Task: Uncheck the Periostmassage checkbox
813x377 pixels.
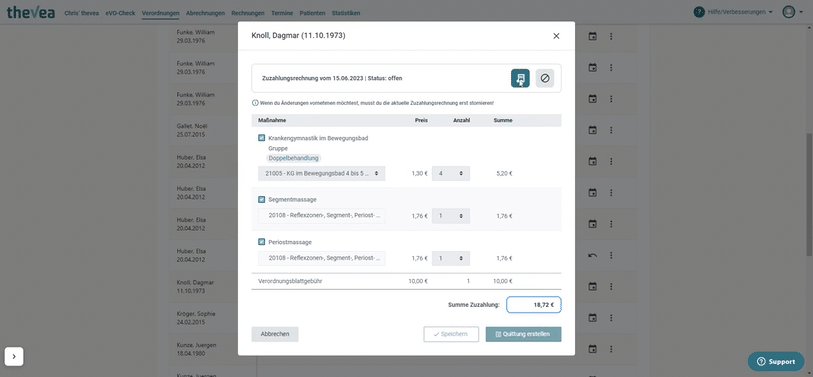Action: [261, 242]
